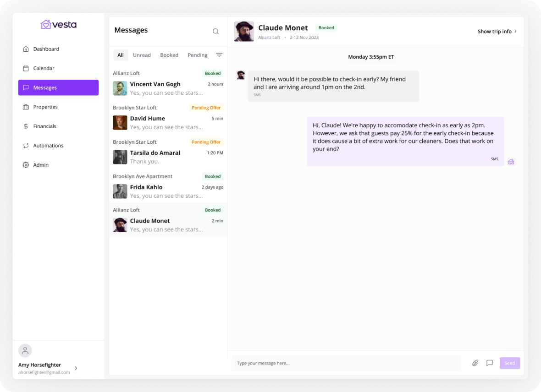Click the filter lines icon beside Pending
Screen dimensions: 541x392
(219, 55)
